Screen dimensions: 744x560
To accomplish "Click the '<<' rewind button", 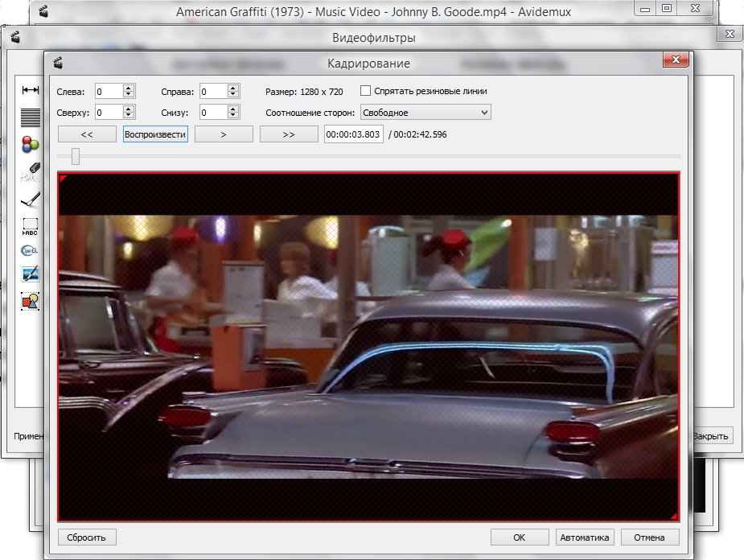I will pyautogui.click(x=87, y=134).
